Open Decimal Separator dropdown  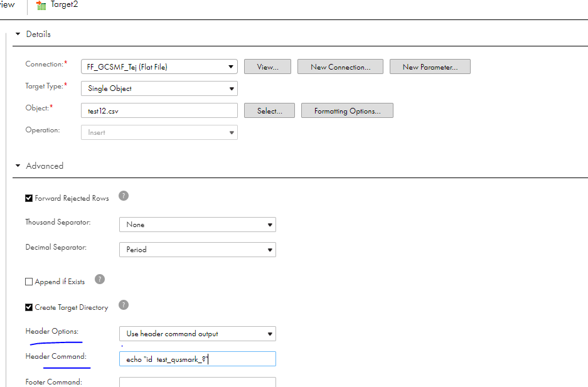click(198, 250)
